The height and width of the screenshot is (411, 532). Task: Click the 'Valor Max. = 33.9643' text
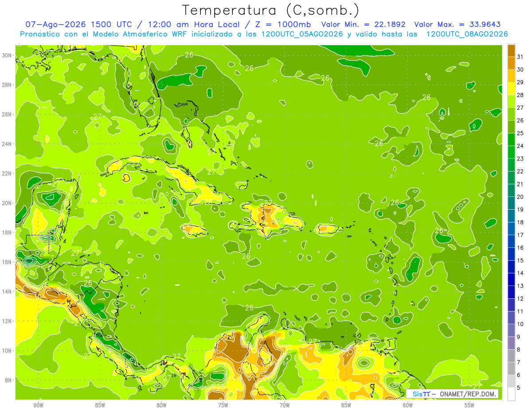pos(458,24)
